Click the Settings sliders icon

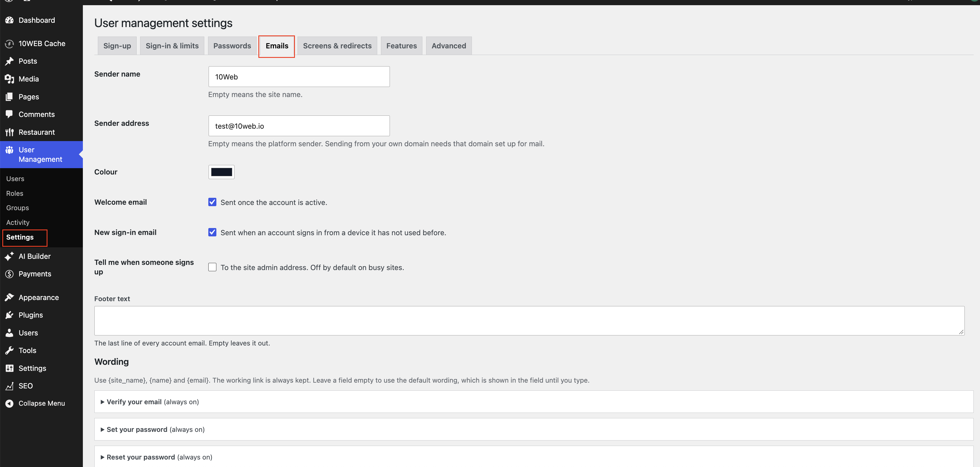click(9, 368)
